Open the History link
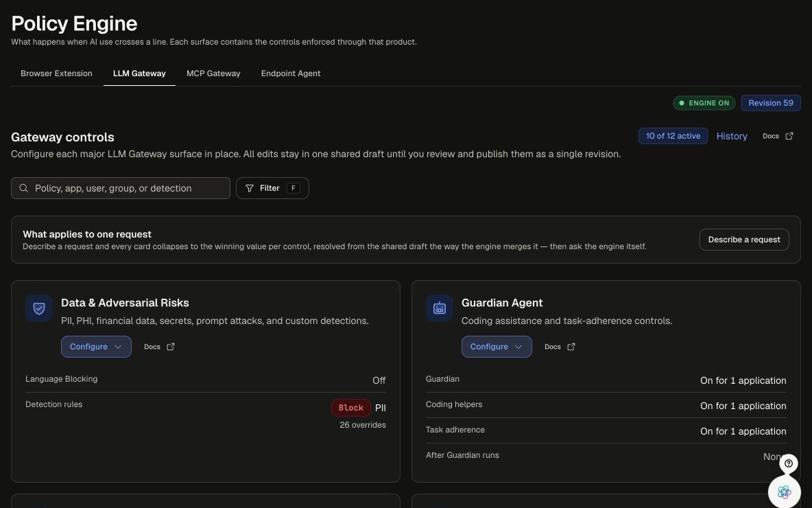This screenshot has width=812, height=508. pyautogui.click(x=732, y=136)
